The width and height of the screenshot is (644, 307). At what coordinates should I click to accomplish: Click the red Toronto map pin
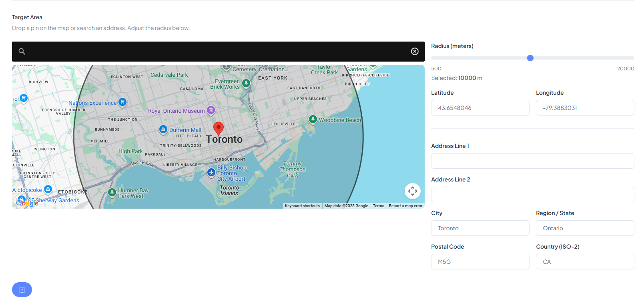[218, 129]
